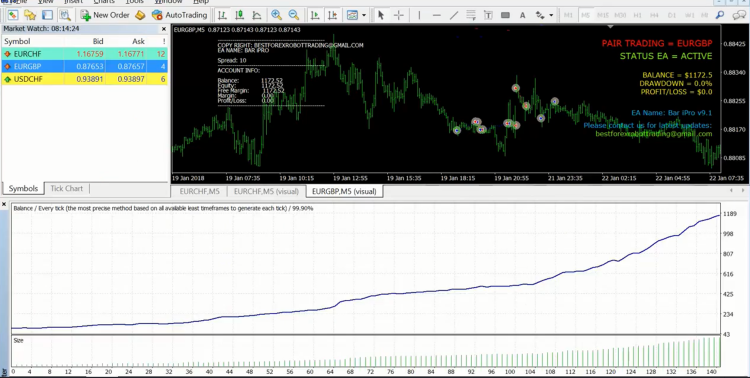
Task: Select the EURCHF row in Market Watch
Action: pyautogui.click(x=85, y=54)
